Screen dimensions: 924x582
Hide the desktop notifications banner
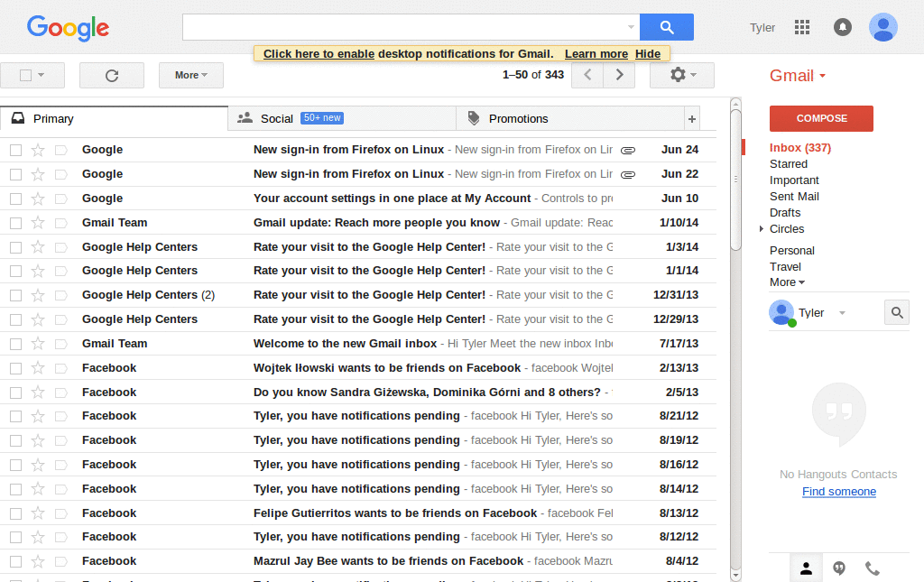click(648, 53)
